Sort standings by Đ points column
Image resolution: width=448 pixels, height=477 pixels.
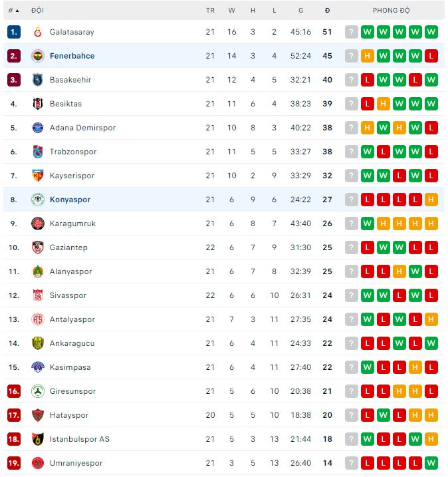point(327,11)
